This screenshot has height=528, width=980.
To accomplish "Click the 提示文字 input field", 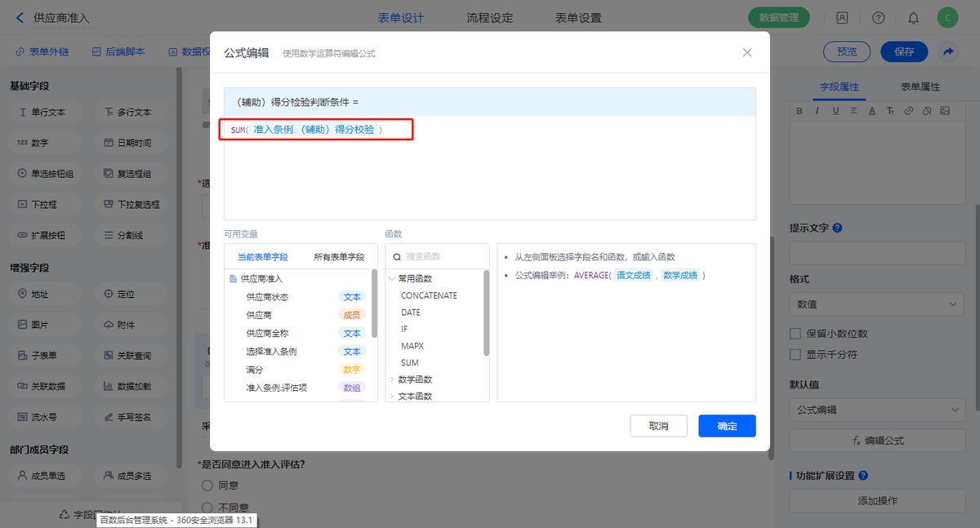I will click(x=876, y=252).
